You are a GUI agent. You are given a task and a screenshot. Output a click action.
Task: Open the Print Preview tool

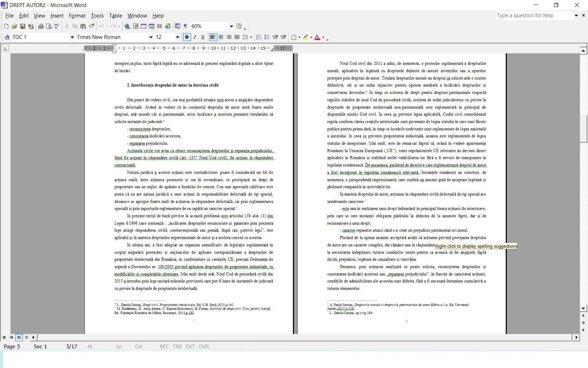[49, 26]
